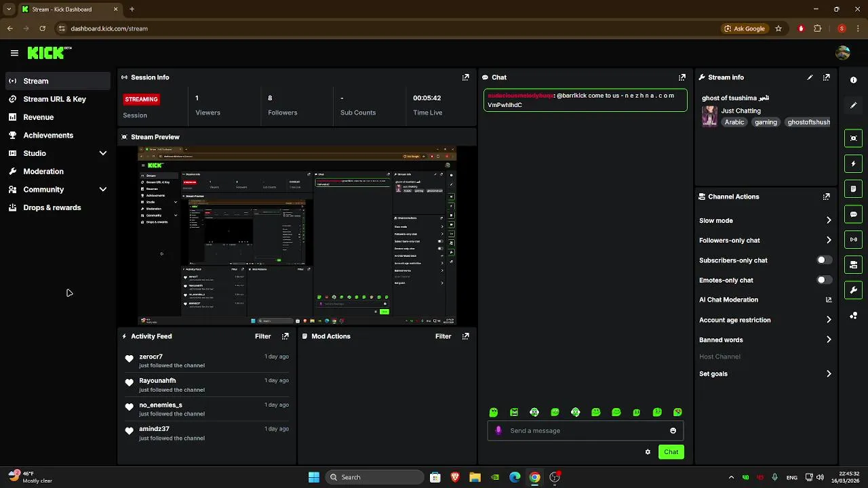Click the info circle icon in right rail
The width and height of the screenshot is (868, 488).
point(854,80)
